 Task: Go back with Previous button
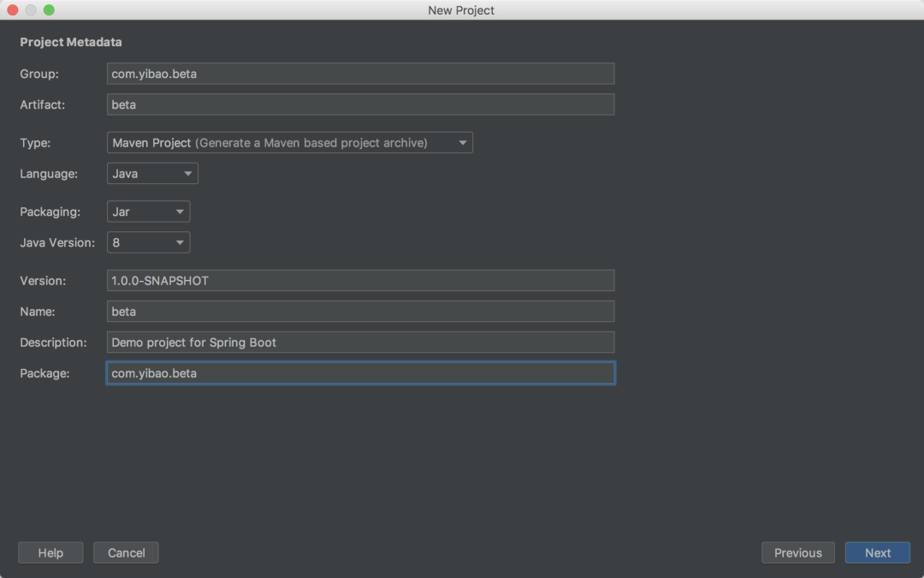pos(797,553)
